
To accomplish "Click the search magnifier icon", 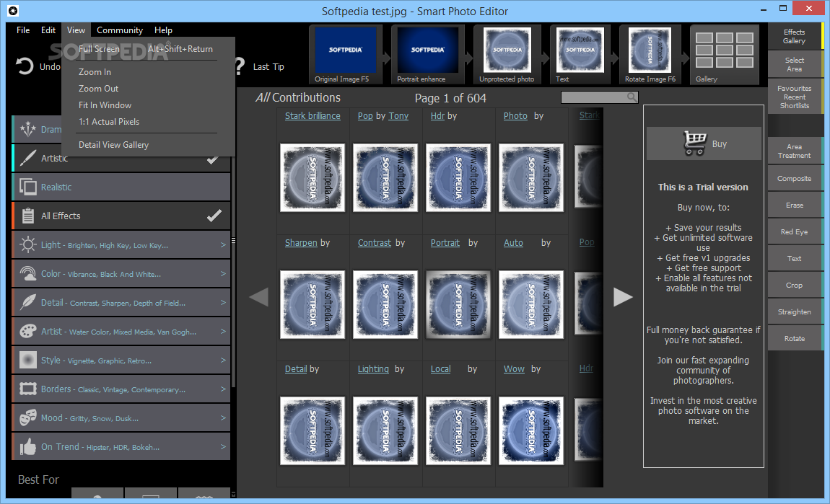I will 632,97.
